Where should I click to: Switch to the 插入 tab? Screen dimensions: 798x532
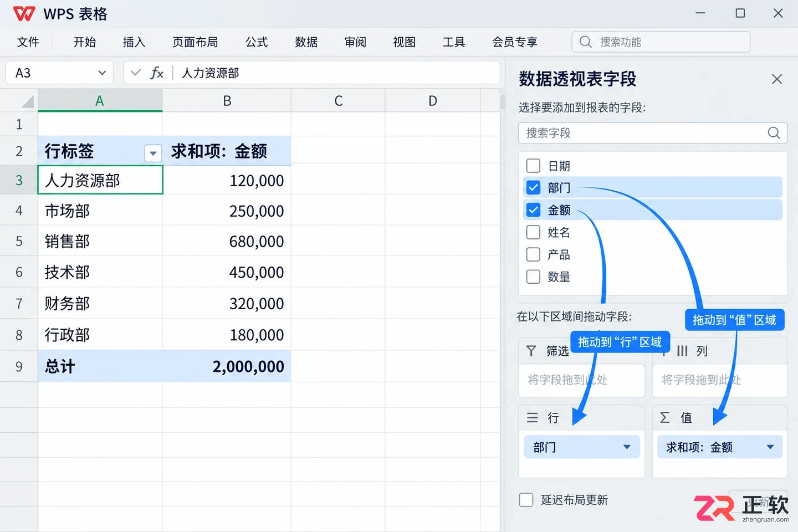tap(134, 42)
